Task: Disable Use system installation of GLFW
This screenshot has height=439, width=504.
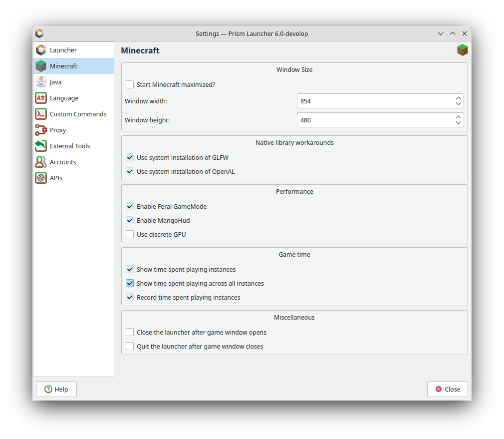Action: click(x=130, y=157)
